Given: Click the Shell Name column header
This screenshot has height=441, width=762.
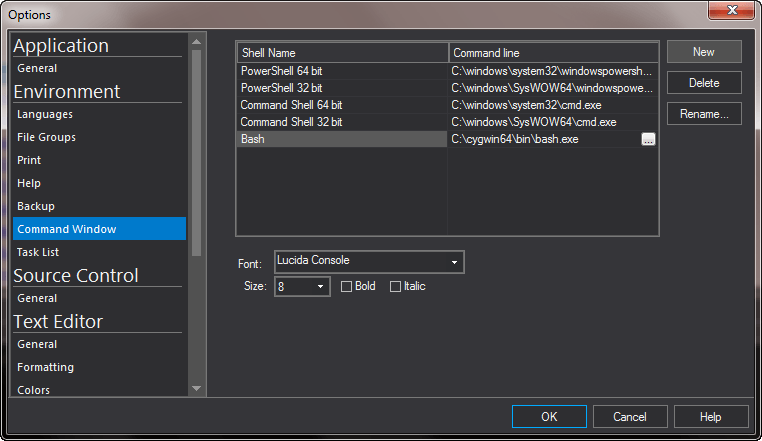Looking at the screenshot, I should click(x=343, y=53).
